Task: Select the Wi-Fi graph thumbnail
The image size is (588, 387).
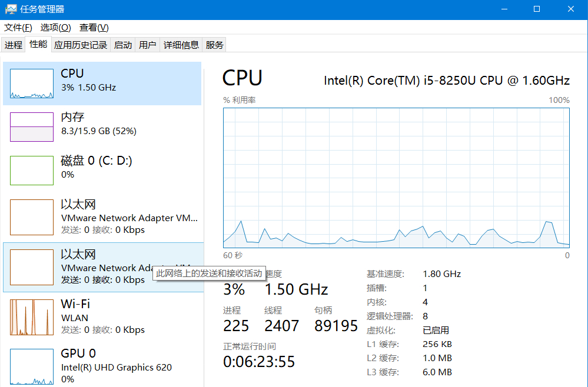Action: click(32, 318)
